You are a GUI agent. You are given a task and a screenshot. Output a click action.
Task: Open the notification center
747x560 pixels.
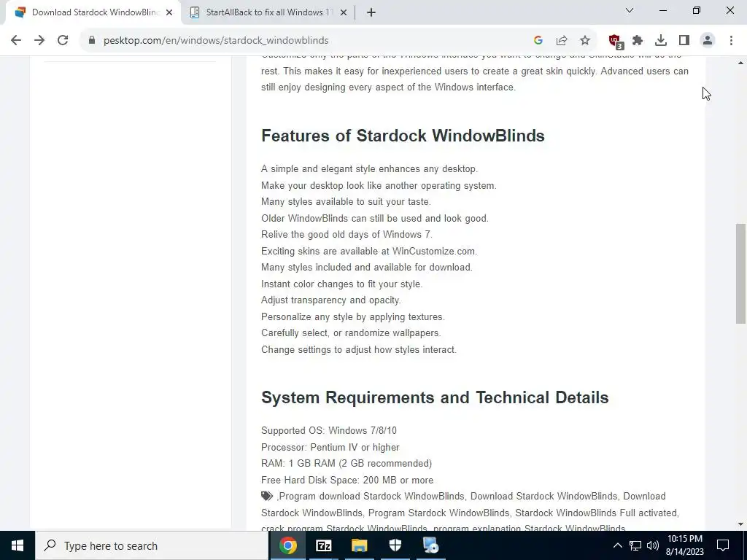(x=723, y=545)
